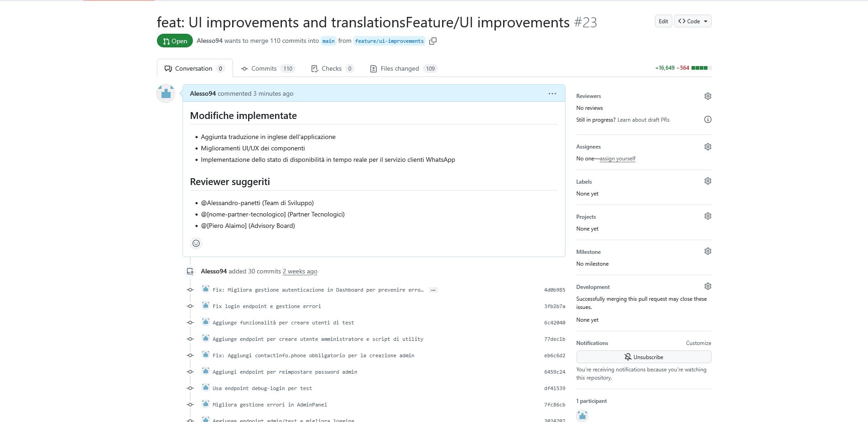Switch to the Files changed tab
868x422 pixels.
tap(399, 68)
